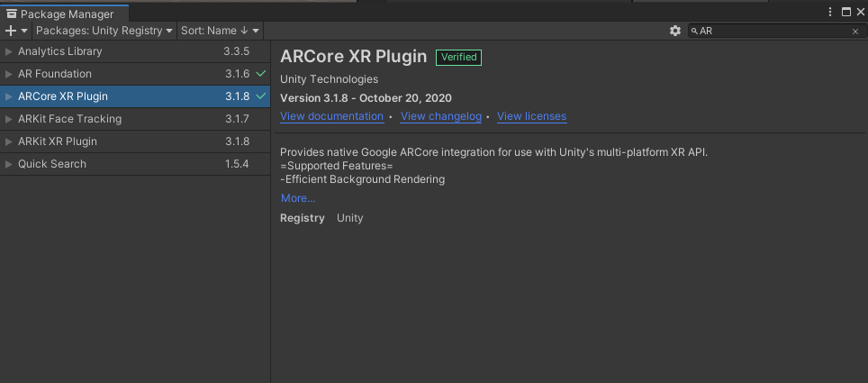Click the Verified badge
This screenshot has width=868, height=383.
pos(458,57)
